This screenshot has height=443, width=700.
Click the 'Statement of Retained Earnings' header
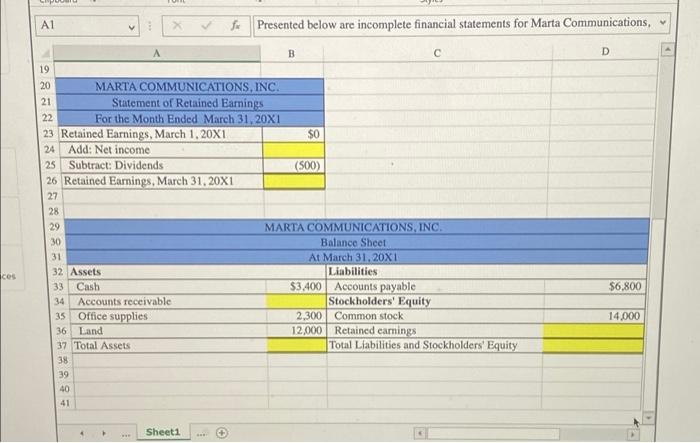190,103
